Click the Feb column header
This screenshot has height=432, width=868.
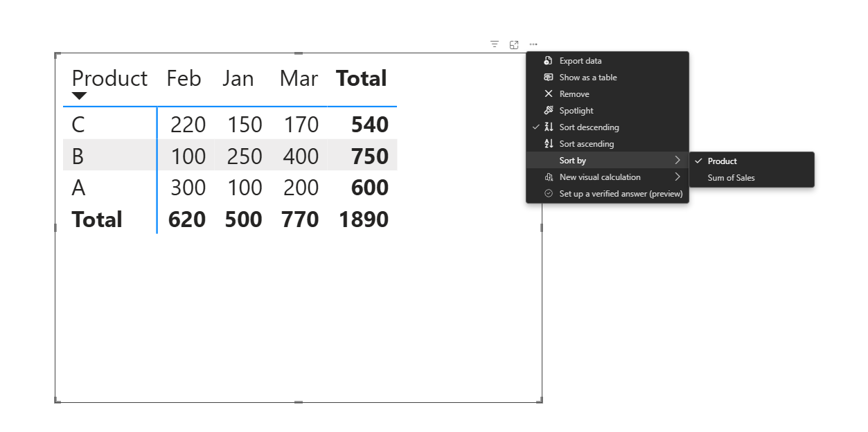click(184, 78)
